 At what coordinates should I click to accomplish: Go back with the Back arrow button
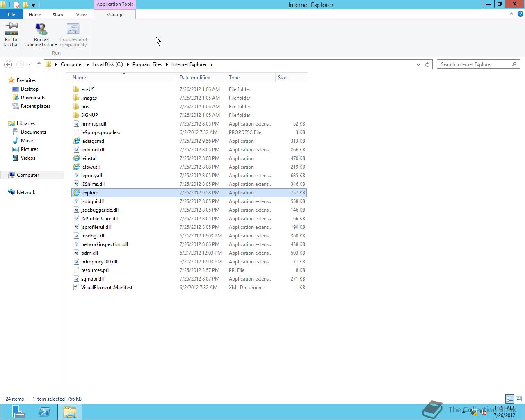click(x=8, y=64)
